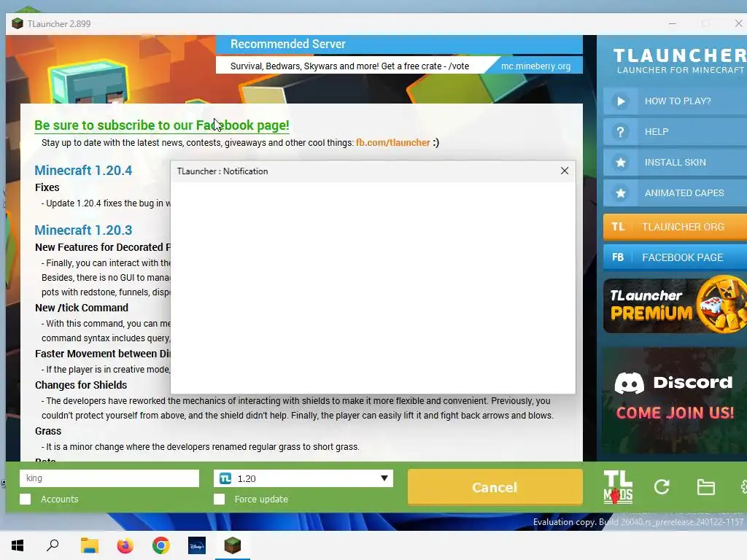The width and height of the screenshot is (747, 560).
Task: Open the TL Mods icon
Action: click(x=618, y=487)
